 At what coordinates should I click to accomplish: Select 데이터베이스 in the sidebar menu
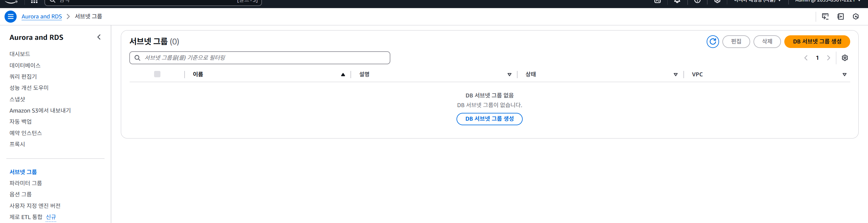click(25, 65)
